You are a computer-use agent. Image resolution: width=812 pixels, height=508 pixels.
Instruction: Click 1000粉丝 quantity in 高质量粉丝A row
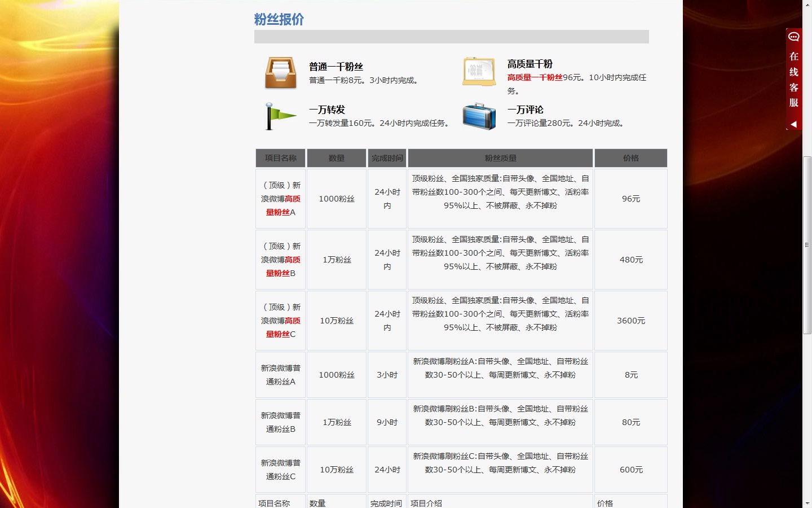(337, 199)
